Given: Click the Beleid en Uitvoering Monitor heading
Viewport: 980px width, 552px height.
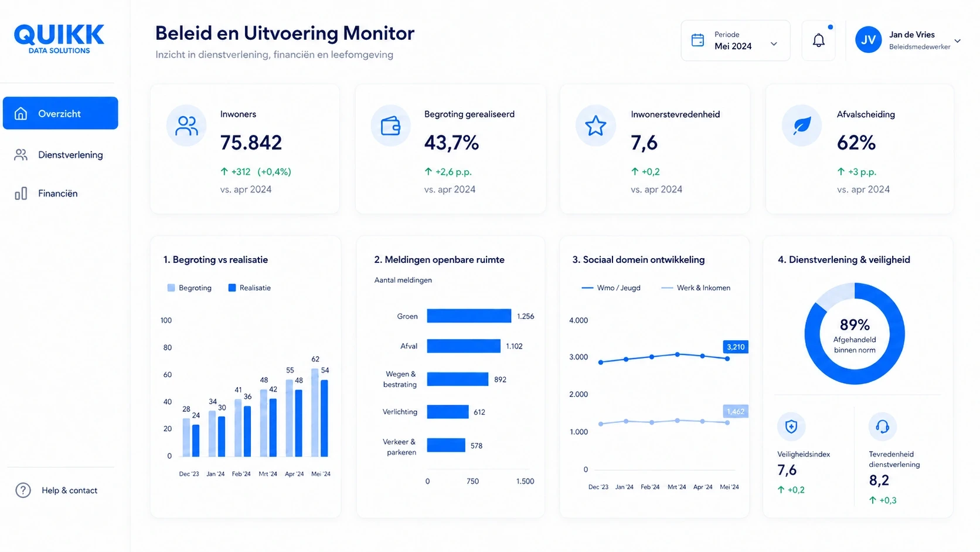Looking at the screenshot, I should (x=285, y=33).
